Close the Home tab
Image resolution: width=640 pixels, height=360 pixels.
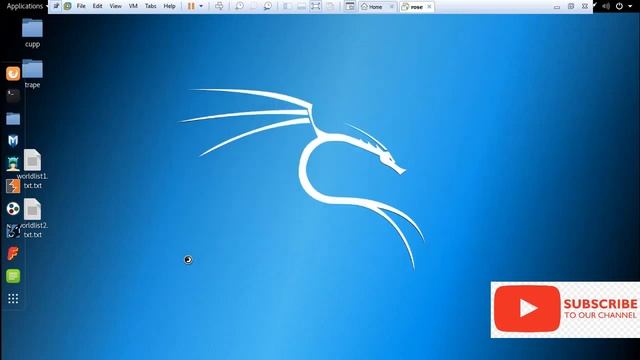tap(391, 7)
